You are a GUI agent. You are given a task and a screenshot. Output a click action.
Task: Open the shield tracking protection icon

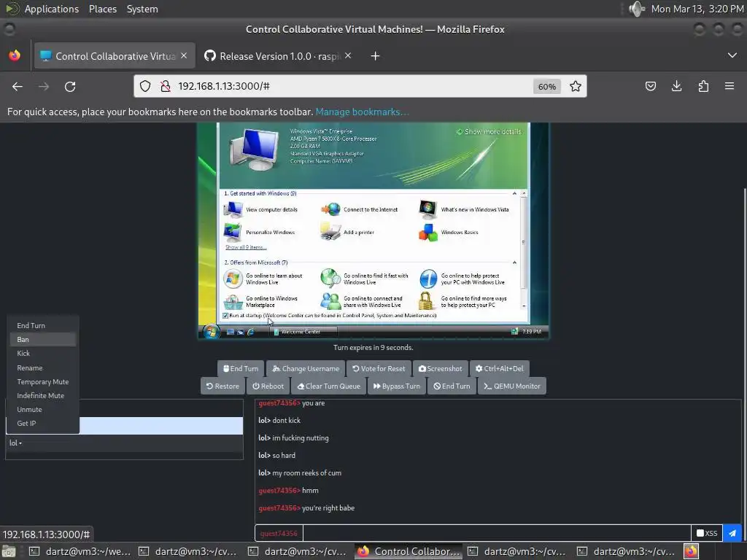(145, 86)
